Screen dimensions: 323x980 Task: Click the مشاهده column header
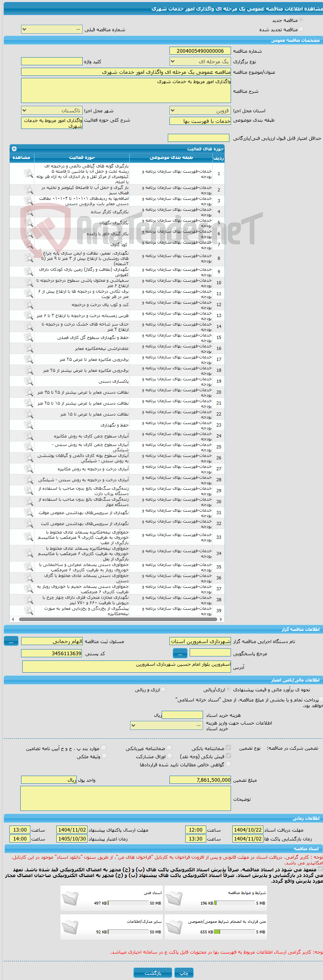21,157
